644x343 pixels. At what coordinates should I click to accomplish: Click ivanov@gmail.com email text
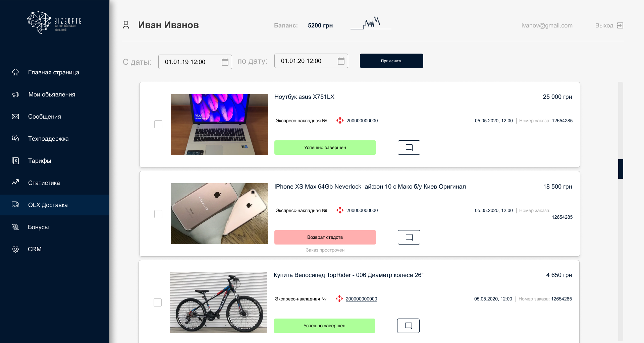pos(547,25)
